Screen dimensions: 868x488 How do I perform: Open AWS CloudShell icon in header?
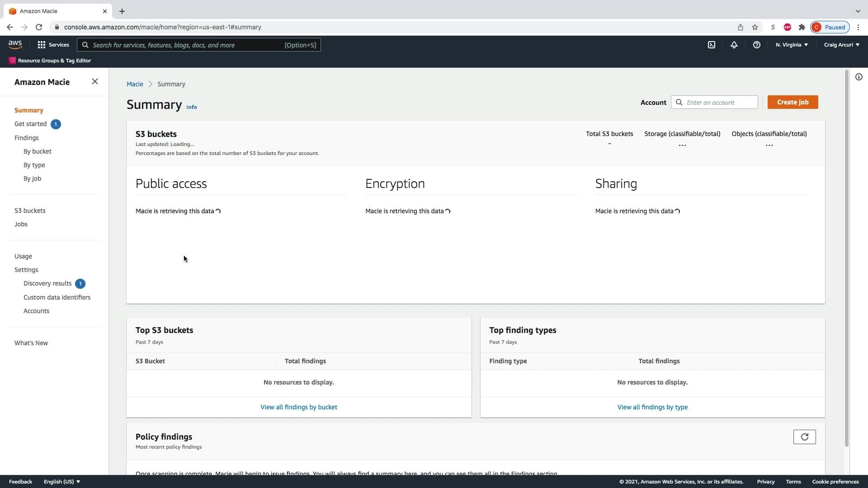pos(712,45)
